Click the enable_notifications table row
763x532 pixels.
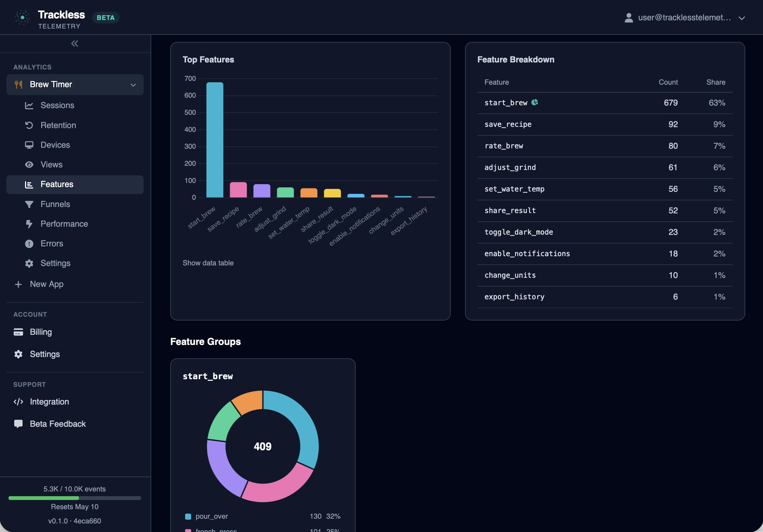pos(605,254)
